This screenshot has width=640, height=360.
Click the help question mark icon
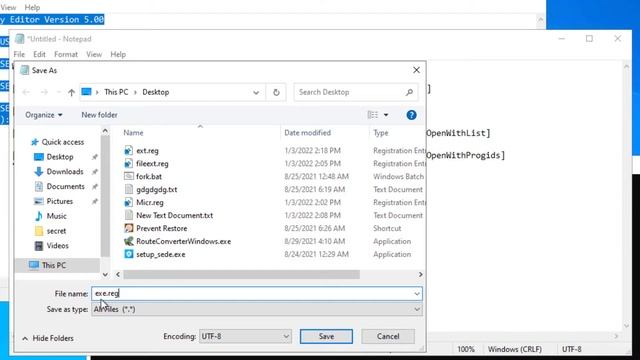tap(411, 115)
